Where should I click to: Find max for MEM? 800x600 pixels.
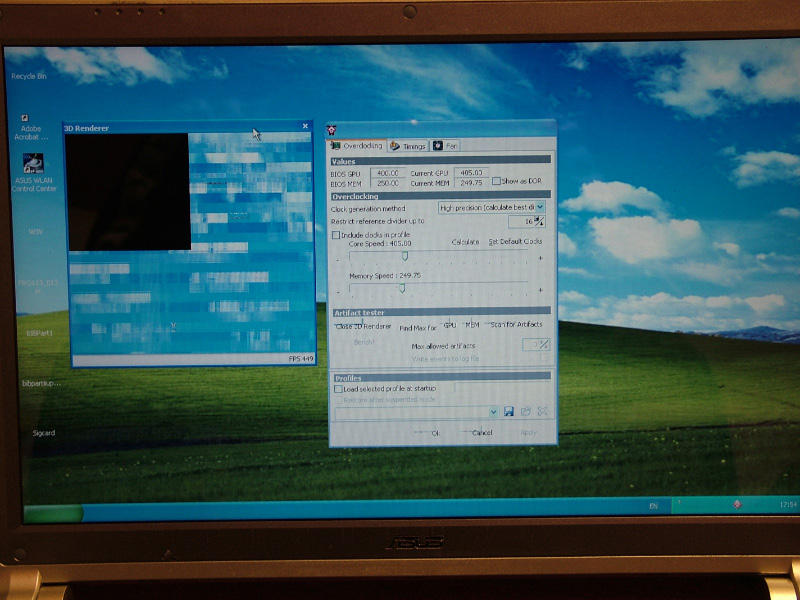pos(472,324)
